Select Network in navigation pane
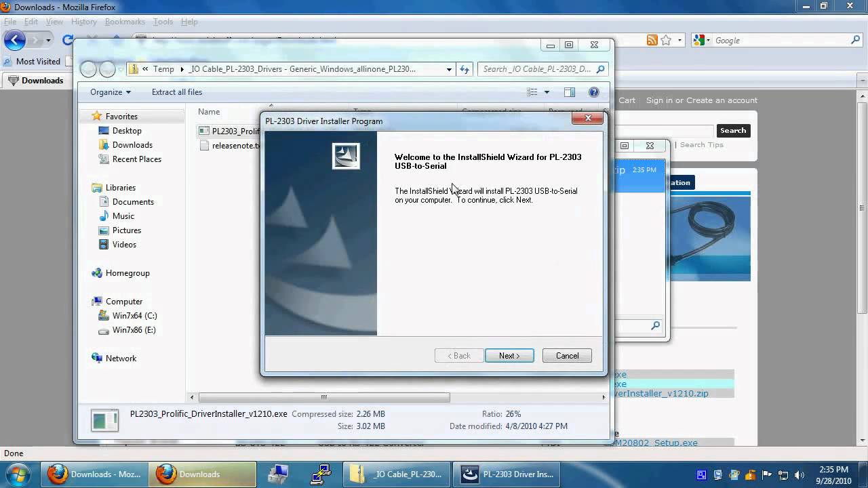 click(x=121, y=359)
